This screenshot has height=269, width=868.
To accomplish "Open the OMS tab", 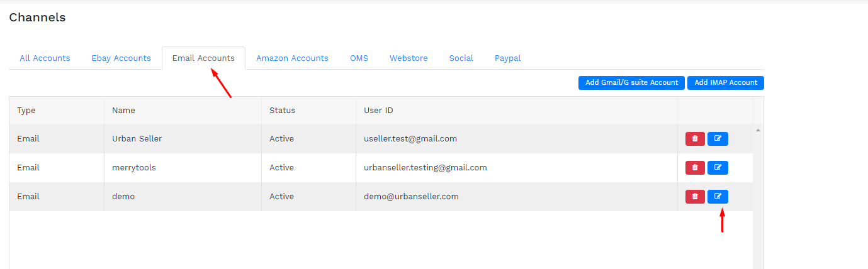I will coord(359,58).
